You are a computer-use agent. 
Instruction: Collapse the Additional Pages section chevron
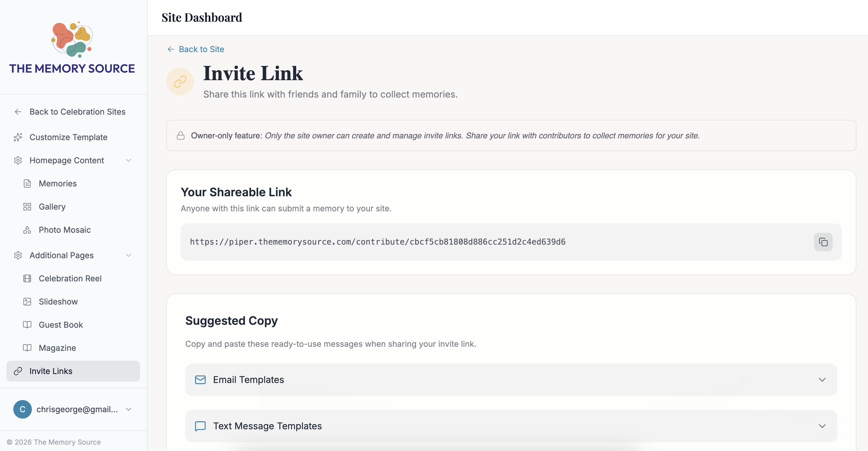click(128, 255)
